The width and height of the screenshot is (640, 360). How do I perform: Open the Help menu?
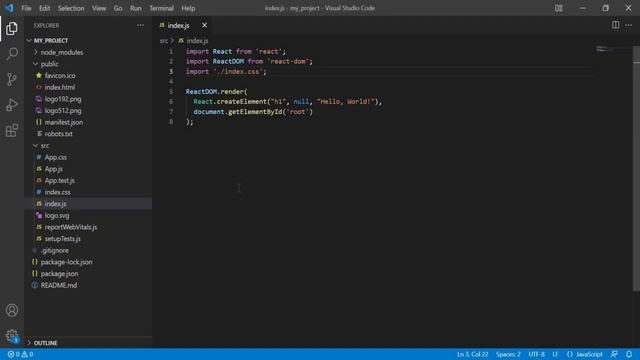[188, 8]
